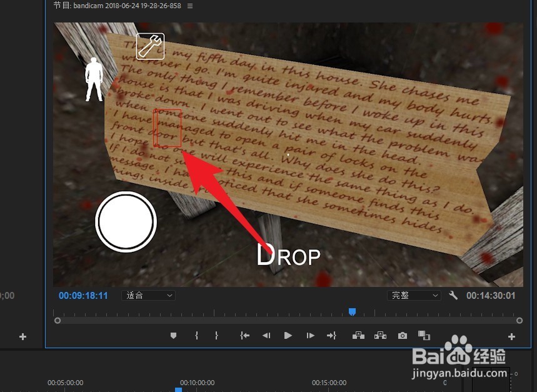Click 00:15:00:00 on the timeline ruler
Image resolution: width=537 pixels, height=392 pixels.
[329, 383]
